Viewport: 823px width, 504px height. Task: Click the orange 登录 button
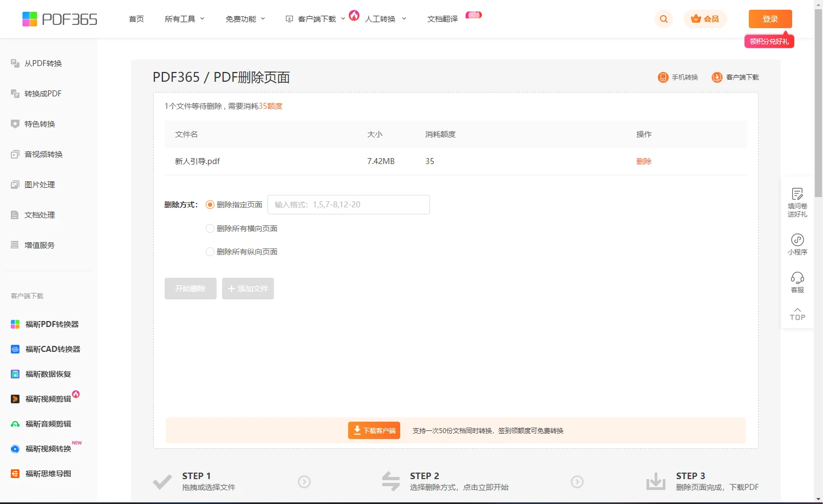tap(770, 19)
